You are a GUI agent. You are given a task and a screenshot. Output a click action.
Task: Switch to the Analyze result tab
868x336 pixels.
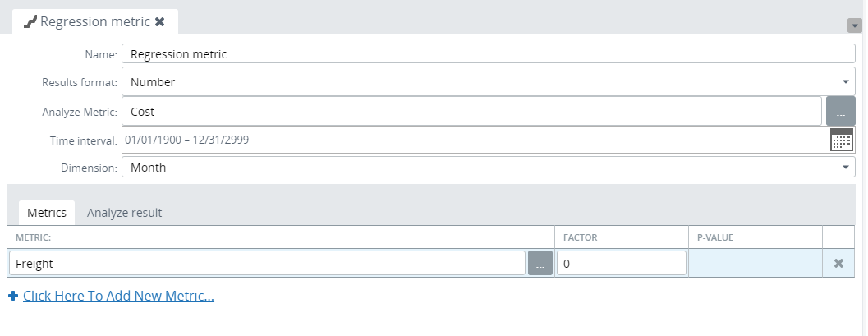tap(124, 213)
